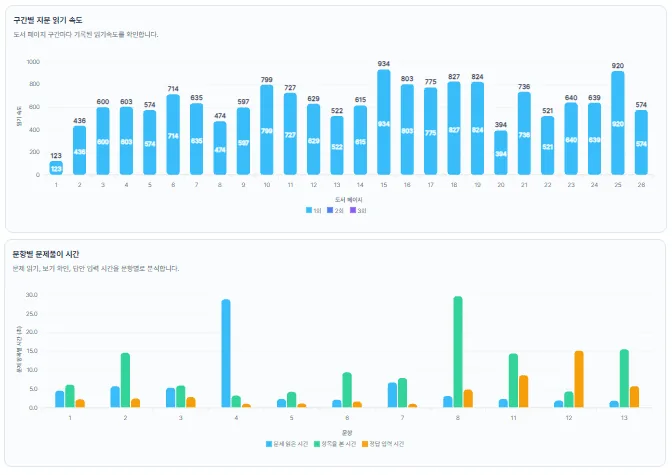The image size is (672, 475).
Task: Click the page 10 bar labeled 799
Action: click(267, 130)
